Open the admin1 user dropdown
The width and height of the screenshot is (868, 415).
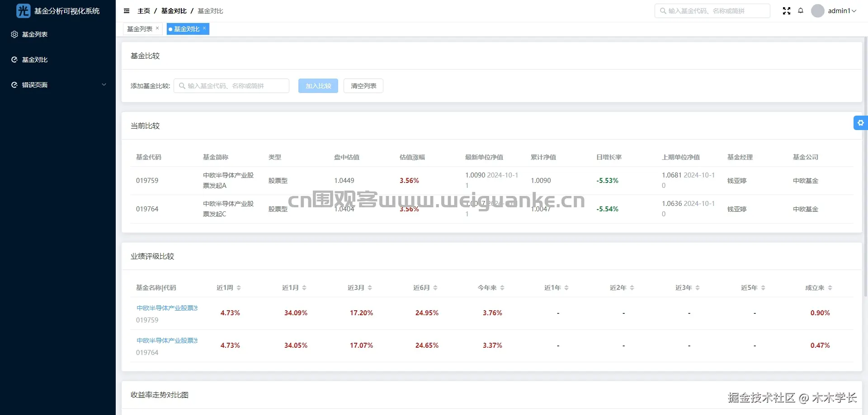click(x=842, y=11)
